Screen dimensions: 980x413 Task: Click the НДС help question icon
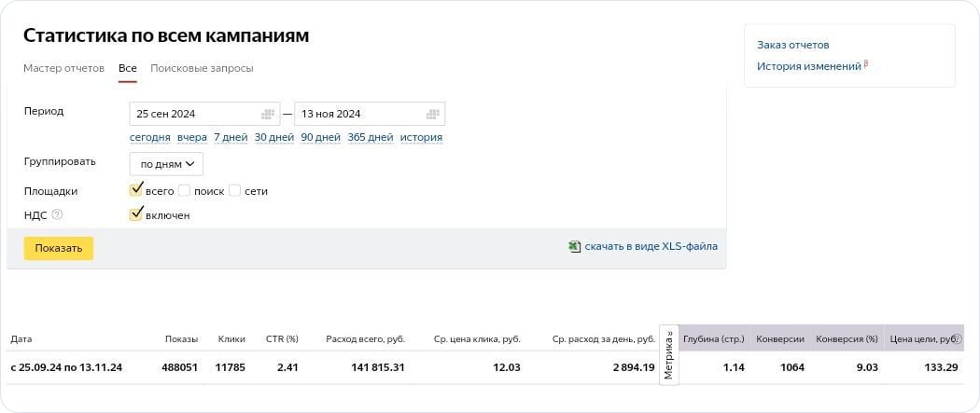tap(57, 214)
